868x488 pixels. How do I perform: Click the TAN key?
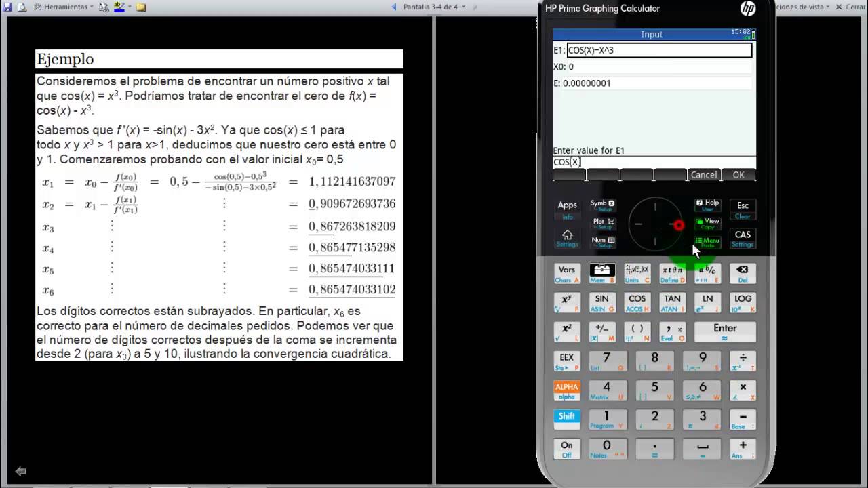672,302
